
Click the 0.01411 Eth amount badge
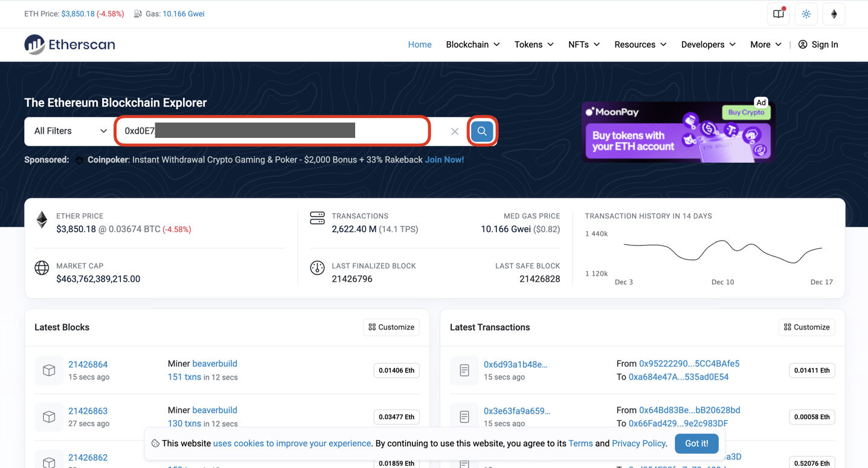[812, 370]
